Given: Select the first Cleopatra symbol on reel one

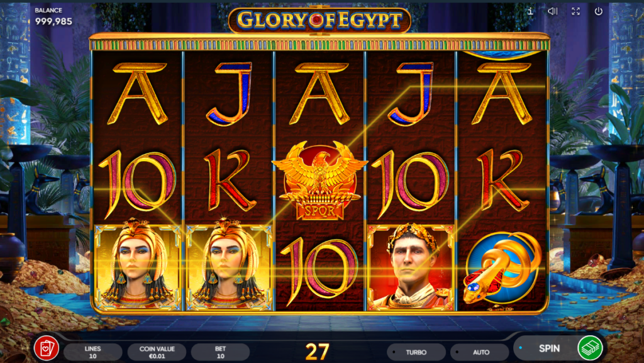Looking at the screenshot, I should click(138, 267).
